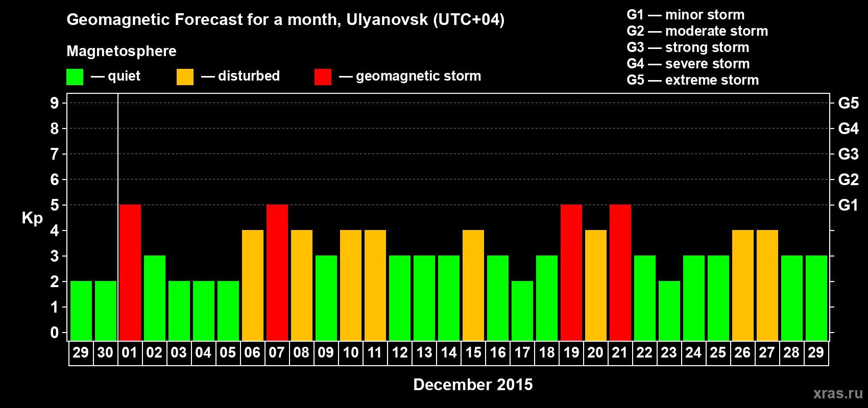Viewport: 868px width, 408px height.
Task: Select the red bar for December 21
Action: pyautogui.click(x=620, y=273)
